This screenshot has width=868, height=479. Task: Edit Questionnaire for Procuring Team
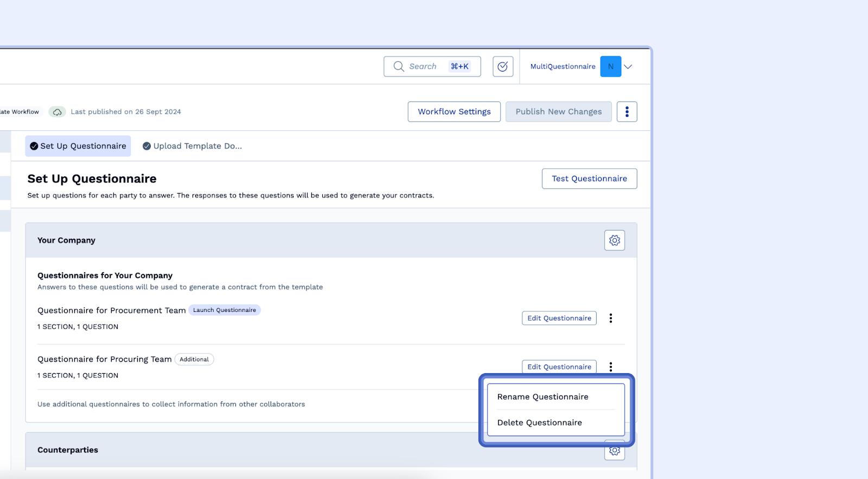(x=559, y=367)
